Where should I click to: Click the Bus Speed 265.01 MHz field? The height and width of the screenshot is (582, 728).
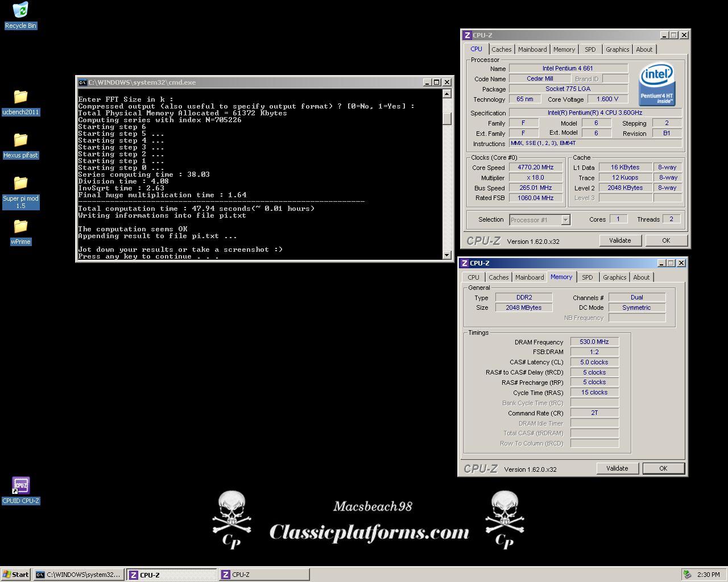536,188
